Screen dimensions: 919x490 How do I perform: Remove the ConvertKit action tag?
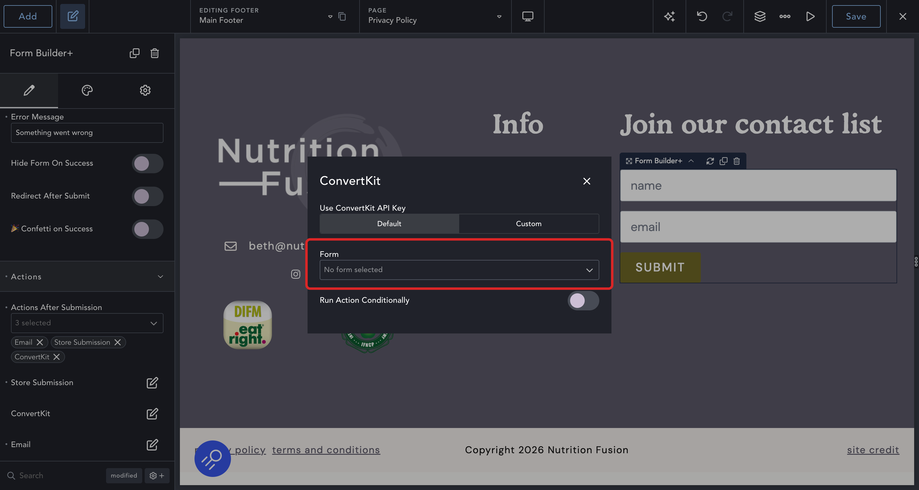[56, 357]
